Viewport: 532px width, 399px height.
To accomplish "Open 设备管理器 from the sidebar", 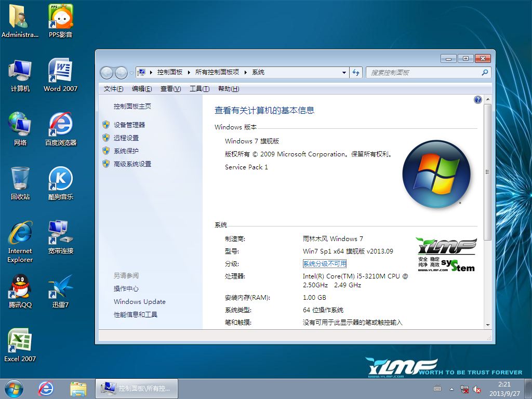I will (129, 125).
